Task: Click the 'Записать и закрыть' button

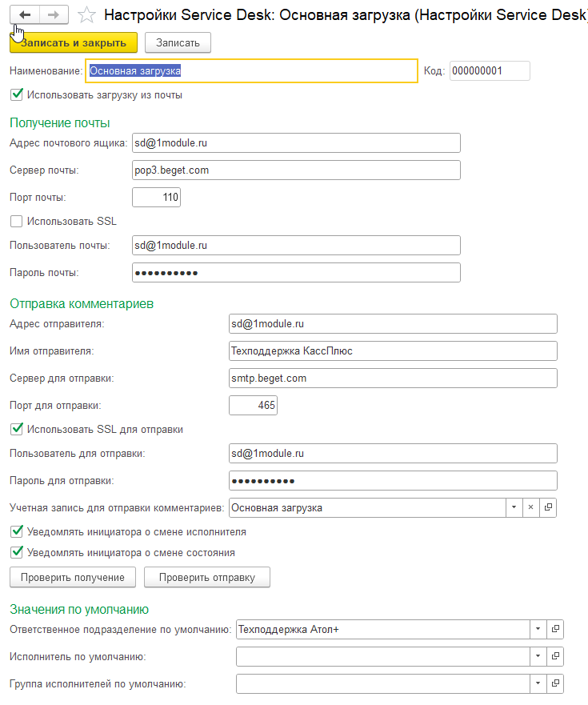Action: [x=74, y=42]
